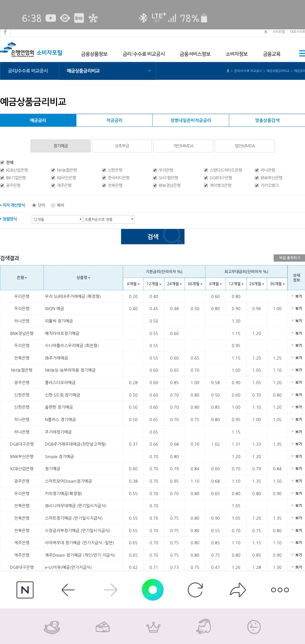This screenshot has width=305, height=644.
Task: Open 금리/수수료 비교공시 top menu
Action: coord(144,54)
